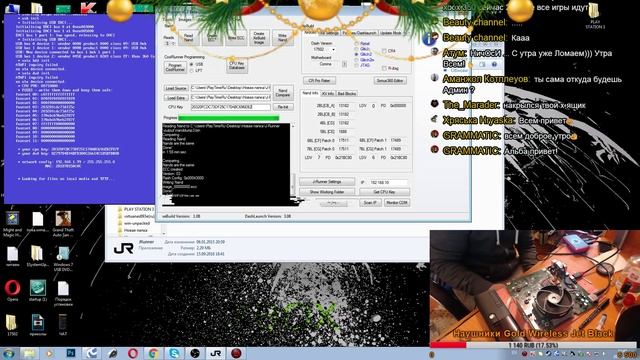The image size is (640, 360).
Task: Launch Opera from the desktop shortcut
Action: point(13,291)
